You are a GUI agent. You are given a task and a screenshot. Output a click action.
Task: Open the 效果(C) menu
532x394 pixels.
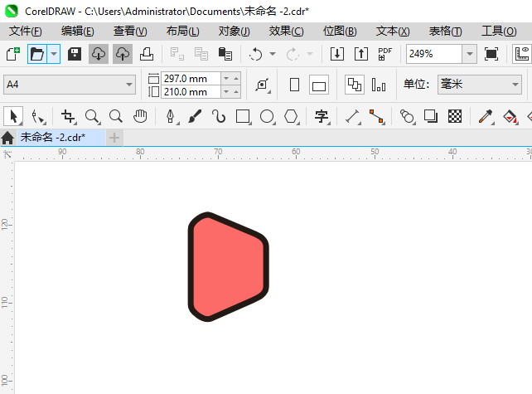tap(287, 32)
